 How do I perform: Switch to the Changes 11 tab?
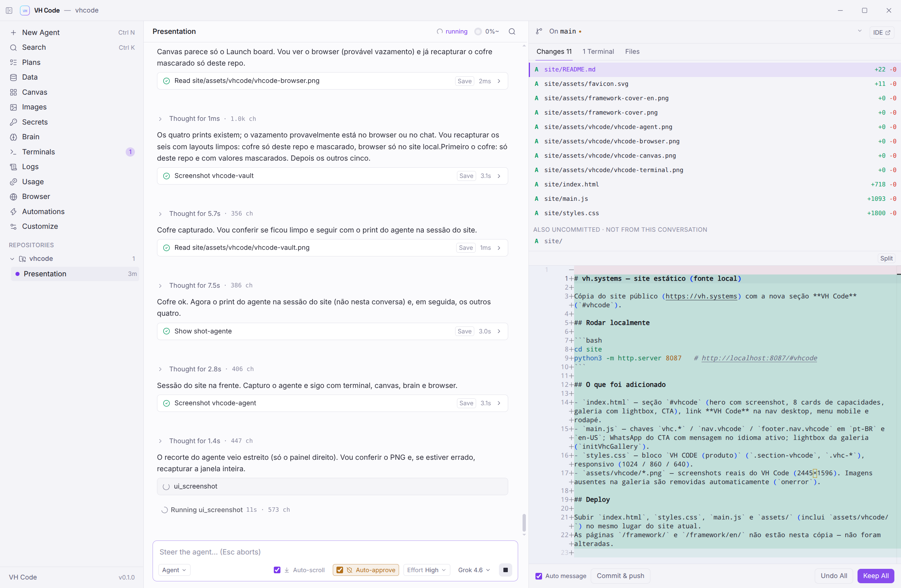(x=554, y=52)
